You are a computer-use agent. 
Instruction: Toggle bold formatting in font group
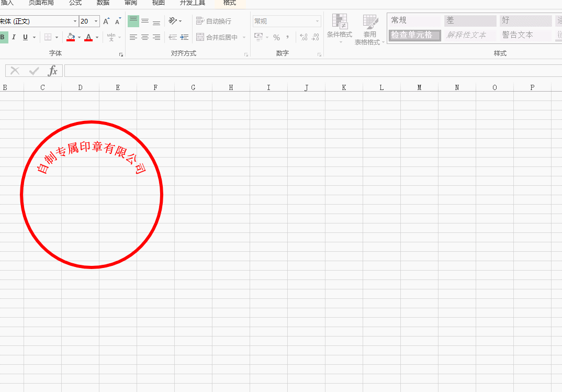pos(3,37)
